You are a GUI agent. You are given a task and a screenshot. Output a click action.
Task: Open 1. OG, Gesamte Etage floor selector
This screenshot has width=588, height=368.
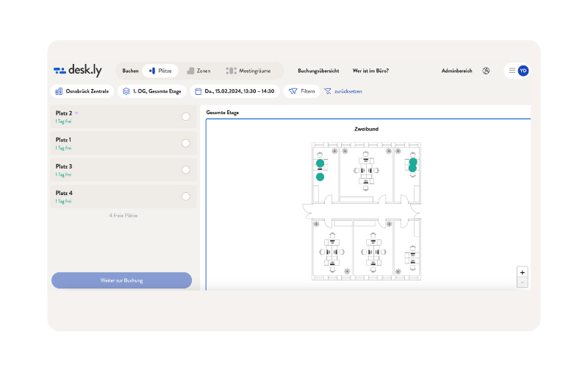click(152, 91)
